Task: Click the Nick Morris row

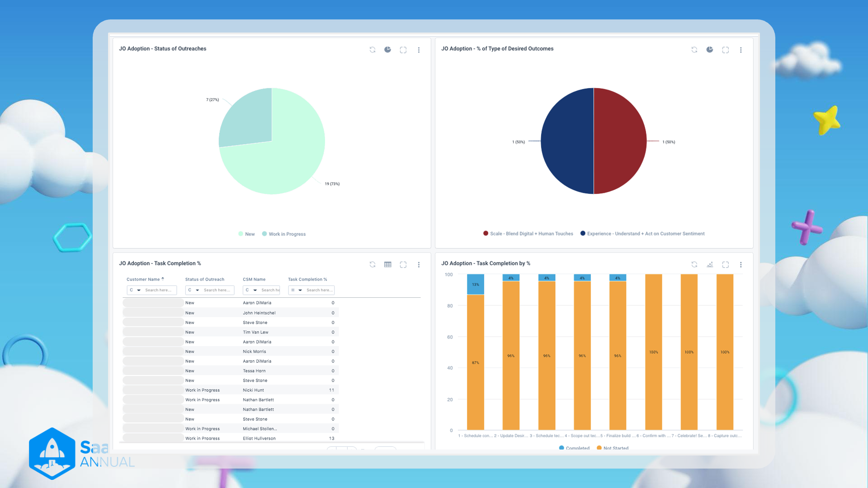Action: click(231, 352)
